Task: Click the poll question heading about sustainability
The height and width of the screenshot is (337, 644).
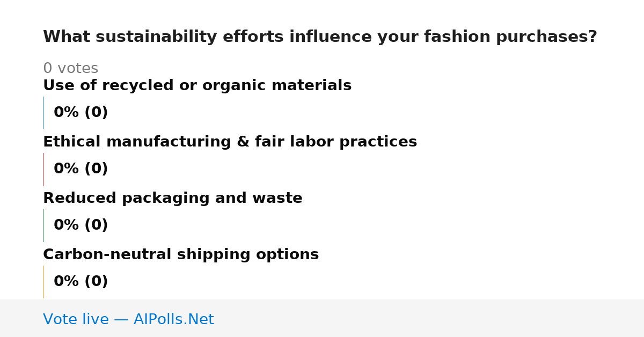Action: pos(320,37)
